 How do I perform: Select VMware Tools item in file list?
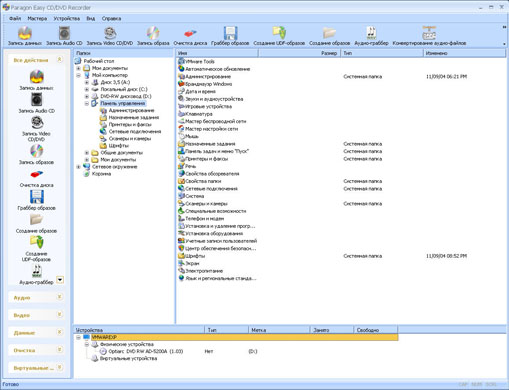point(196,61)
